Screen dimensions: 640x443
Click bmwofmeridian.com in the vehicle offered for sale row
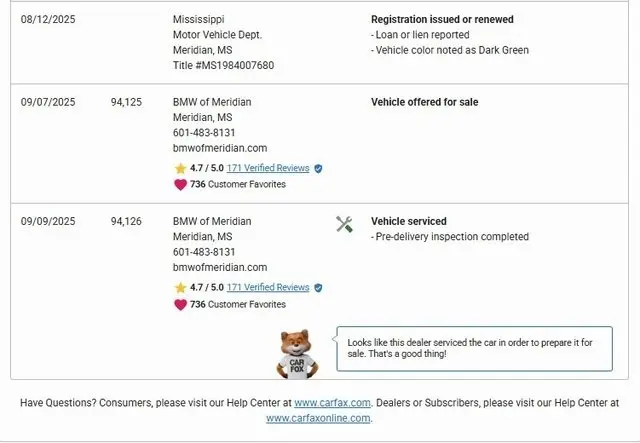pos(220,148)
